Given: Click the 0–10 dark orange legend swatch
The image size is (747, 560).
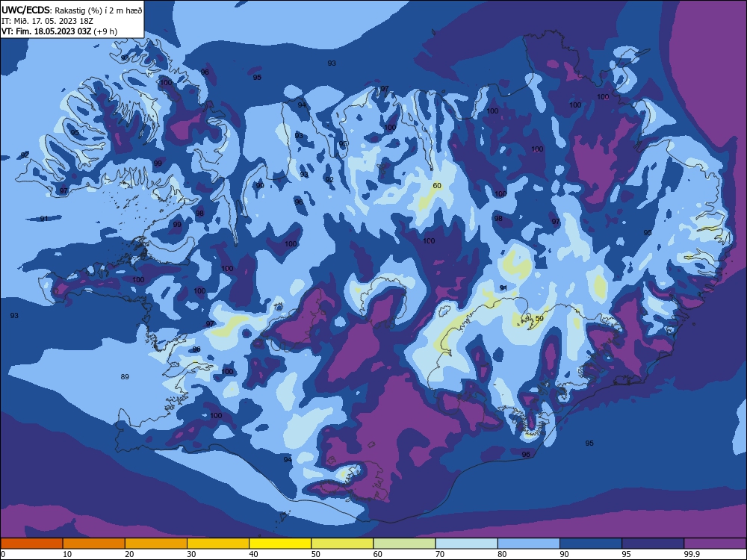Looking at the screenshot, I should pyautogui.click(x=31, y=544).
